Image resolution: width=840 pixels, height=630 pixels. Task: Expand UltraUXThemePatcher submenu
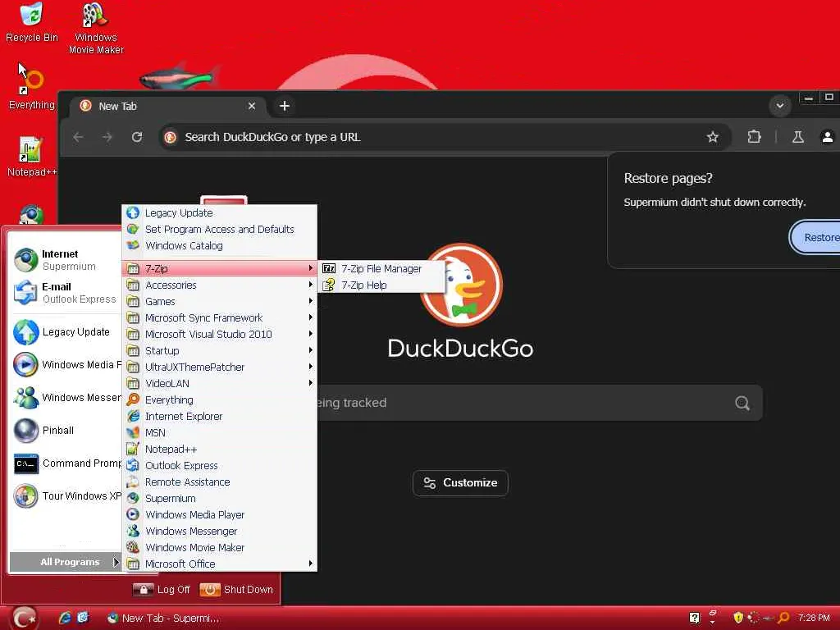pos(220,367)
